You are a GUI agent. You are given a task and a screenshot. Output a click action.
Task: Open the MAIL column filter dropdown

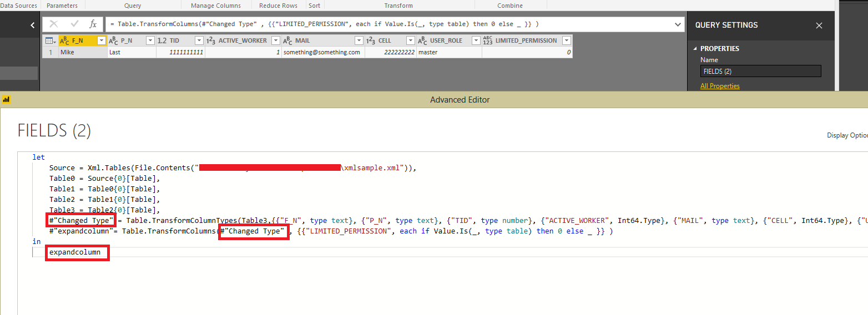[359, 40]
